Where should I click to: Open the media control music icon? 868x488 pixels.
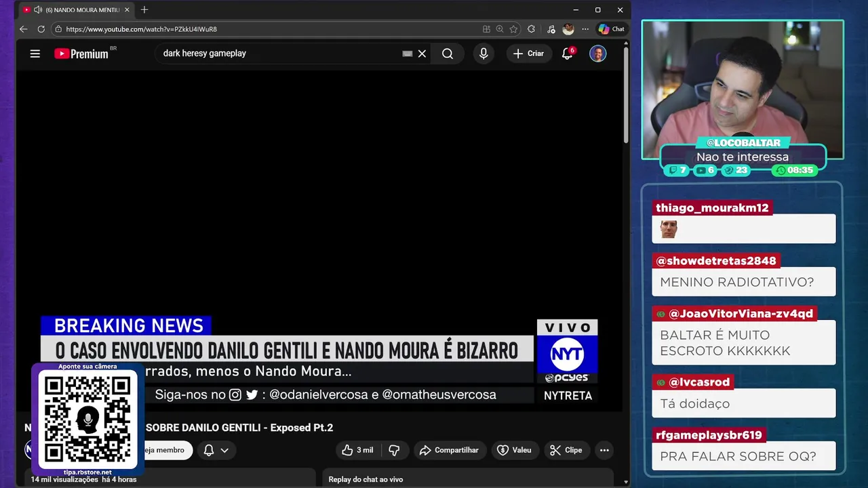[551, 29]
